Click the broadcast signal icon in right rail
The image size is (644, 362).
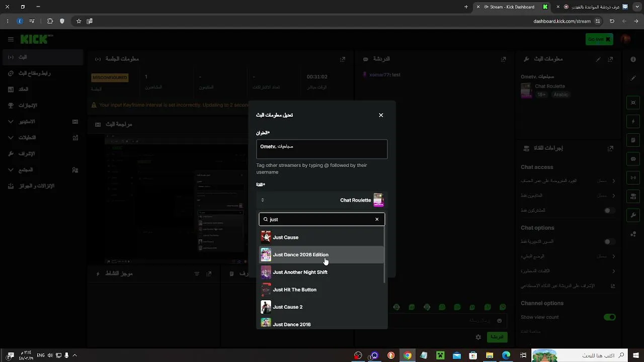click(x=633, y=177)
